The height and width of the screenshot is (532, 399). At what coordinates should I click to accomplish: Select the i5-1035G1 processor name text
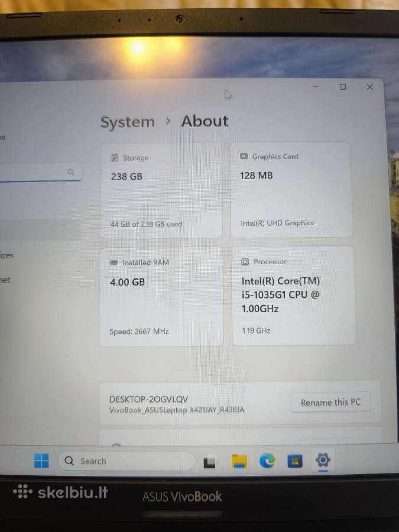[x=281, y=295]
